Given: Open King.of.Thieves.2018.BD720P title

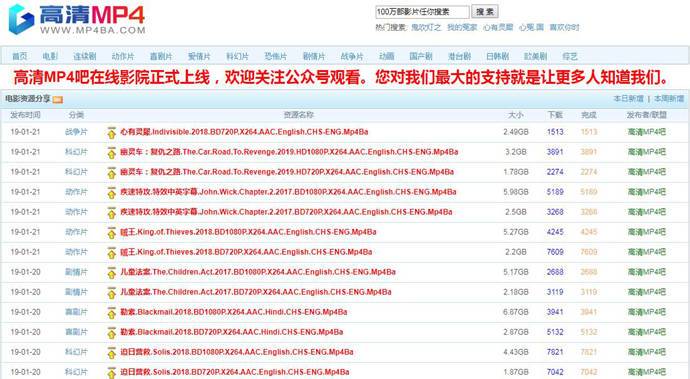Looking at the screenshot, I should pyautogui.click(x=246, y=252).
